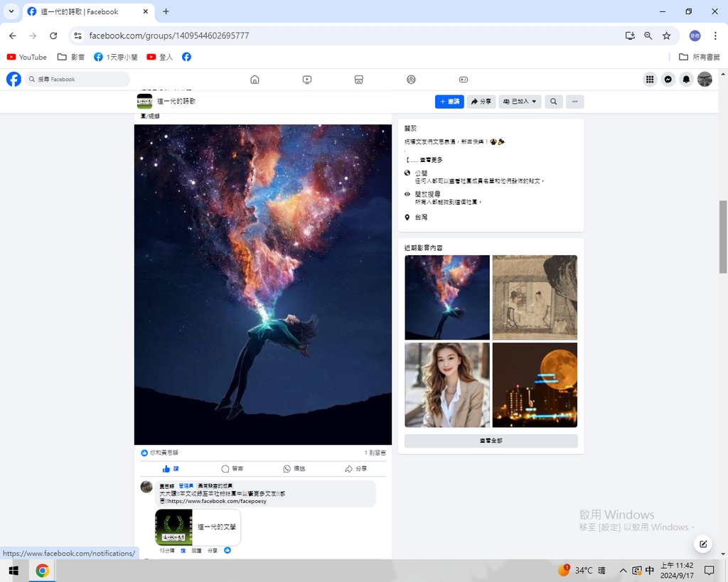
Task: Select the Facebook group browser tab
Action: click(85, 11)
